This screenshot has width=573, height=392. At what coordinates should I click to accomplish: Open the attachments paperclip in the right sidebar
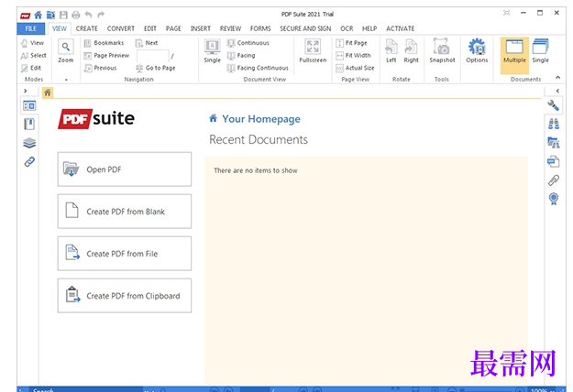553,180
